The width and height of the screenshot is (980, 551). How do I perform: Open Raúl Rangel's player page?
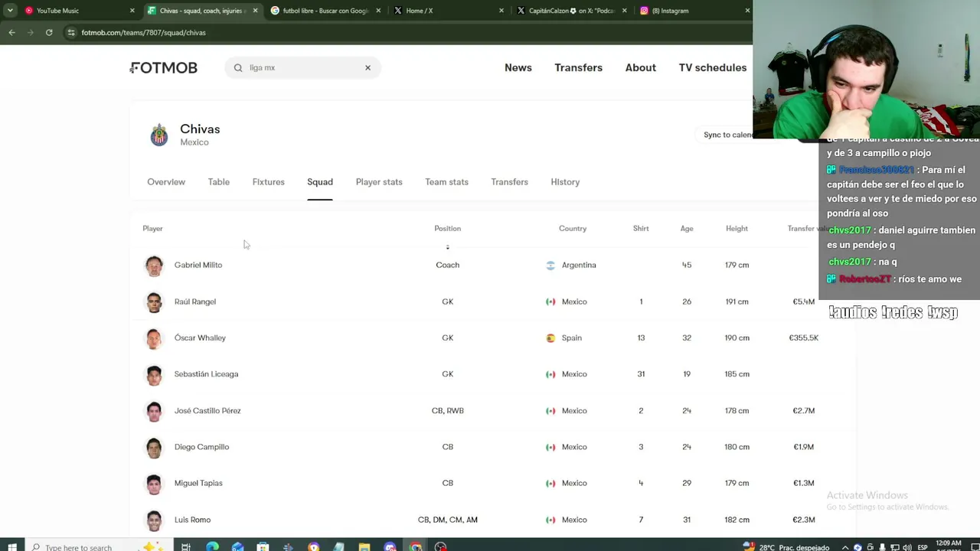[195, 302]
